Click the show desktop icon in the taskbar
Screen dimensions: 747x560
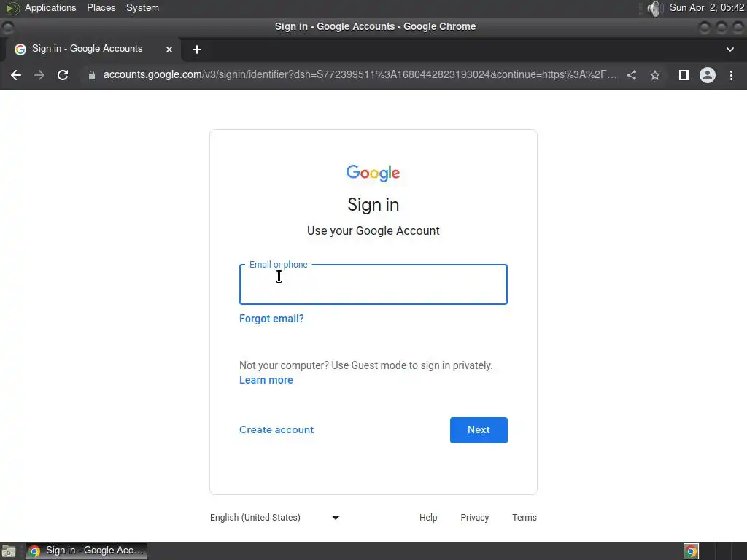coord(9,551)
